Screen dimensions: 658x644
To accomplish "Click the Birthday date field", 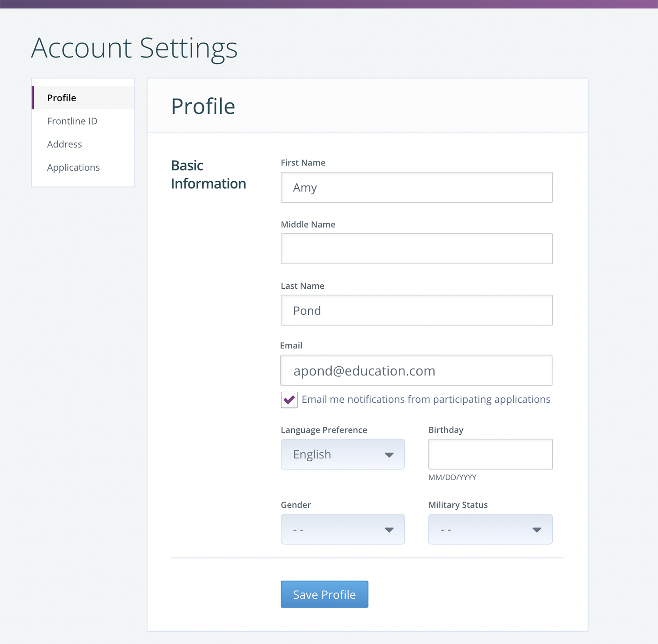I will (x=490, y=454).
